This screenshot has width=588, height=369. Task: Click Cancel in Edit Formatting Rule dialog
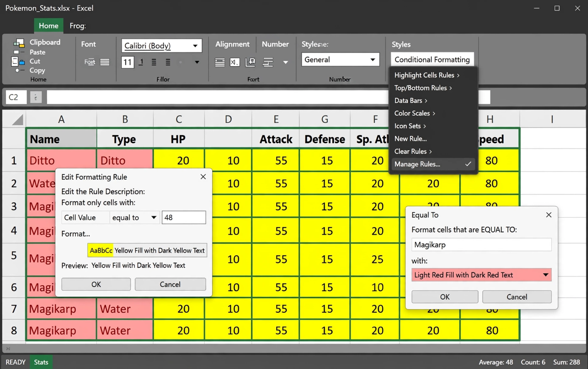[x=170, y=284]
